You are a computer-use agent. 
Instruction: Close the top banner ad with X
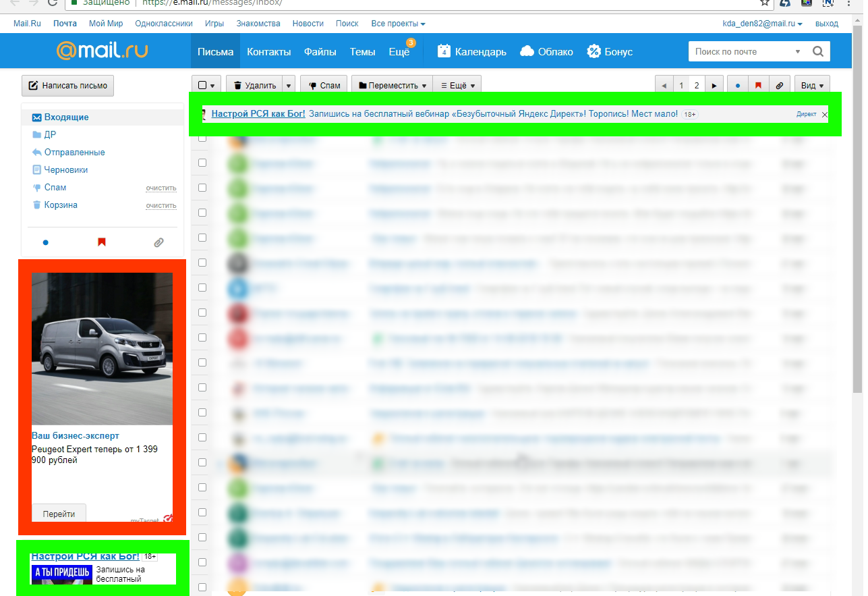tap(824, 115)
